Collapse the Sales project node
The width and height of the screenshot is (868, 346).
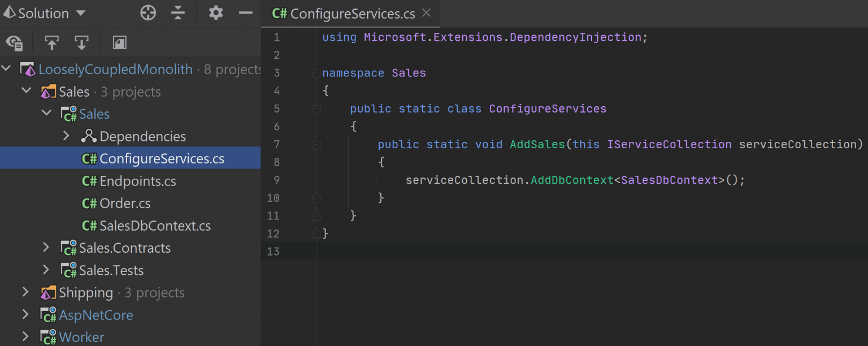click(x=47, y=113)
